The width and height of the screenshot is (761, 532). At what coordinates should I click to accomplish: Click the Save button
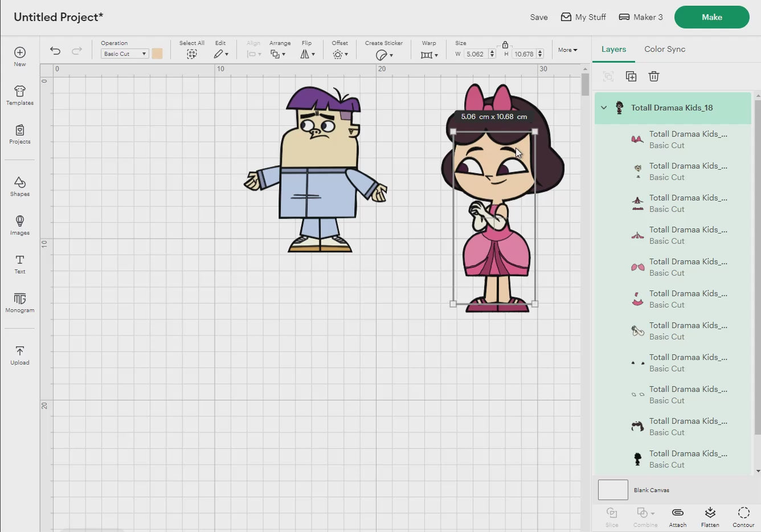point(539,17)
